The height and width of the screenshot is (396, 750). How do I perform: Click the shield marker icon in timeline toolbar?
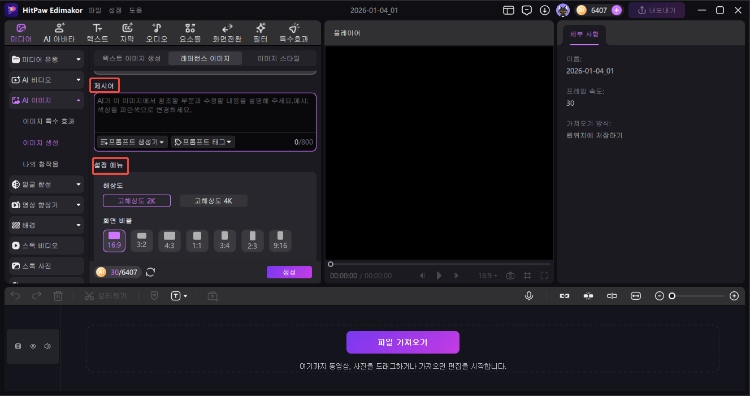[154, 296]
